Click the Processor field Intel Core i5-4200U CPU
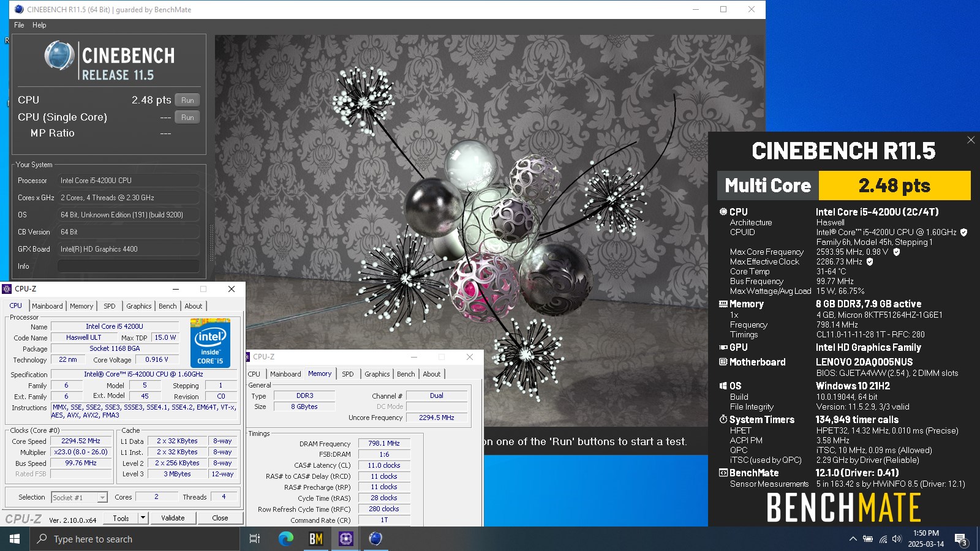The height and width of the screenshot is (551, 980). [129, 181]
